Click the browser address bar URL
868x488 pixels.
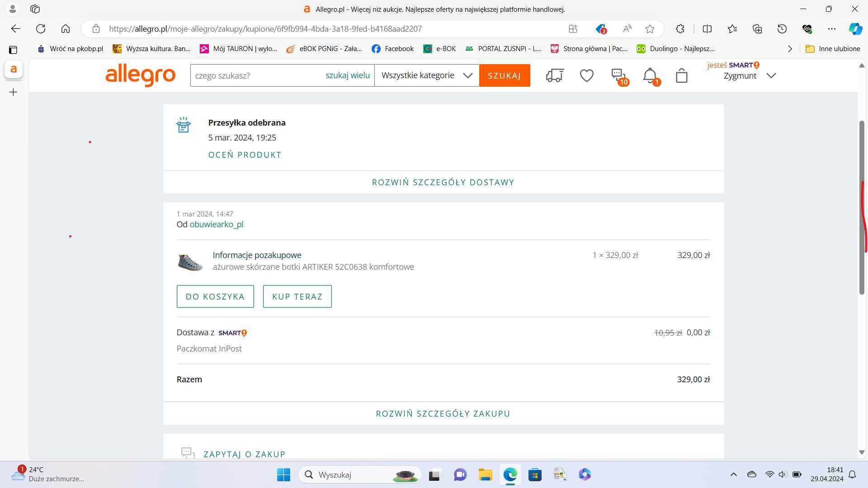coord(265,29)
